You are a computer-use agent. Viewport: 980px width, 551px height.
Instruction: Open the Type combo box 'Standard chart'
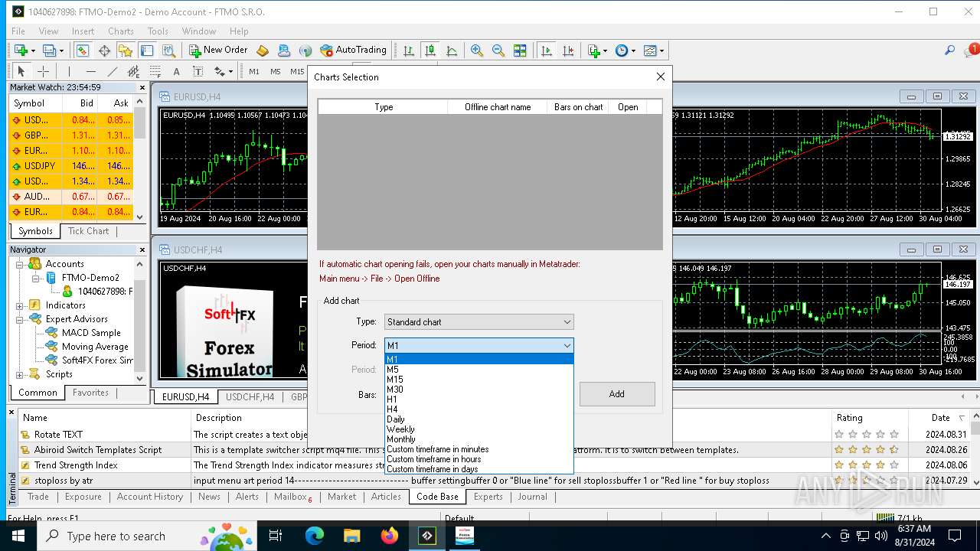tap(479, 322)
